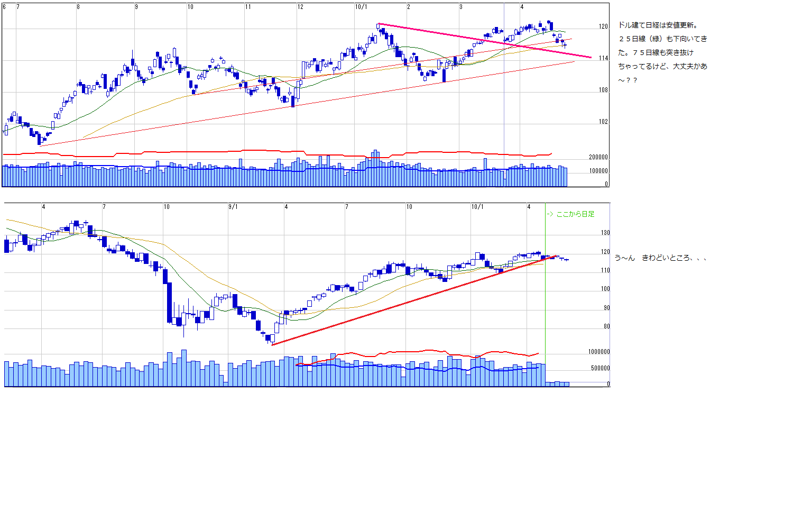Click the 102 price label on top chart
Viewport: 812px width, 530px height.
pos(603,122)
